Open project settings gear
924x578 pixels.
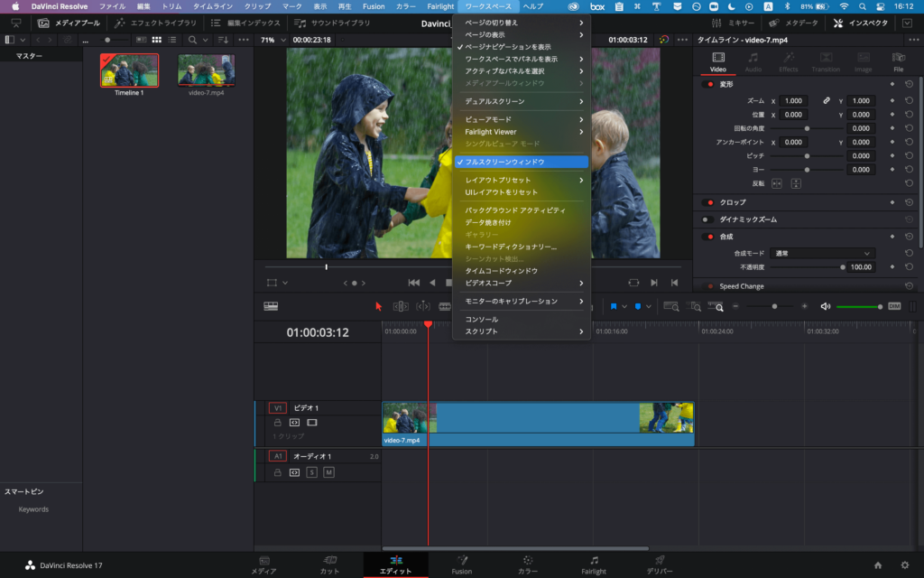[x=904, y=565]
